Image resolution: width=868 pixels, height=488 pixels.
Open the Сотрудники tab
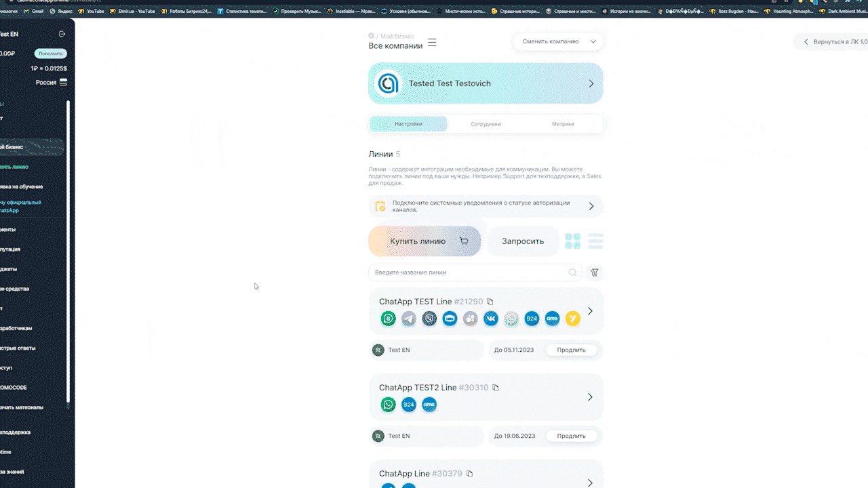486,124
